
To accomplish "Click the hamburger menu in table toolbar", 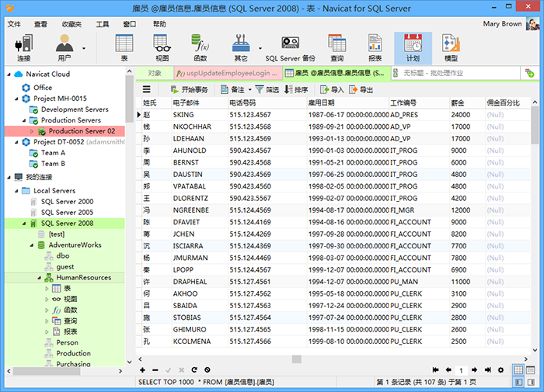I will point(147,90).
